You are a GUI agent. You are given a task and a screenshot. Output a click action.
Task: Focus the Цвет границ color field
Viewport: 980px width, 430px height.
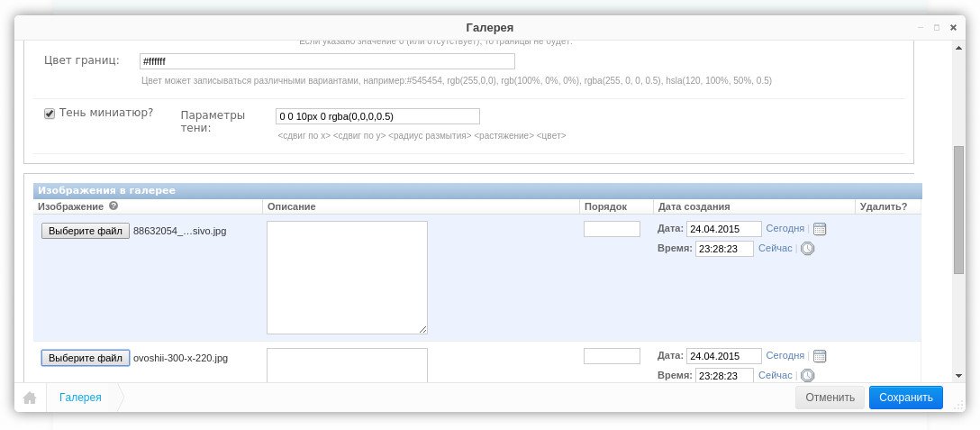tap(327, 61)
